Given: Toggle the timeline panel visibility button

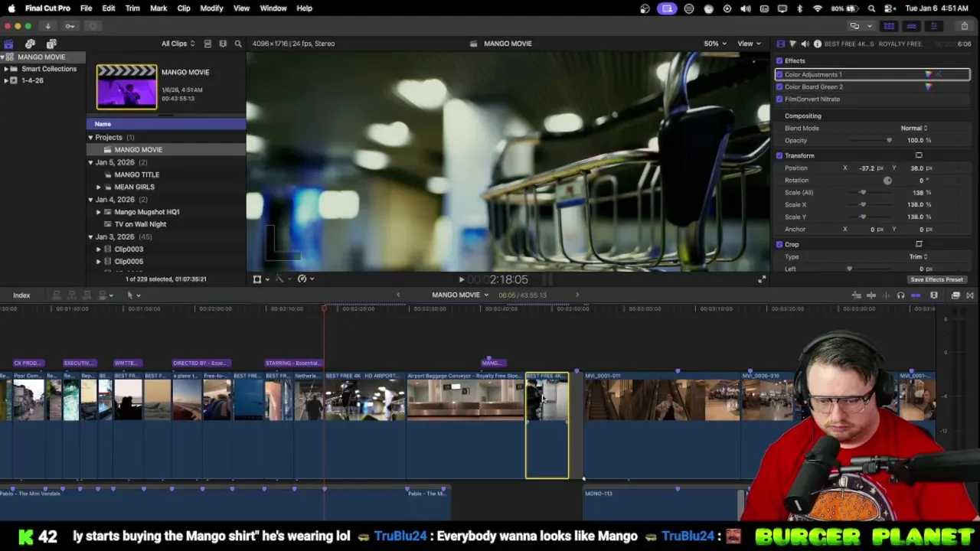Looking at the screenshot, I should tap(911, 26).
